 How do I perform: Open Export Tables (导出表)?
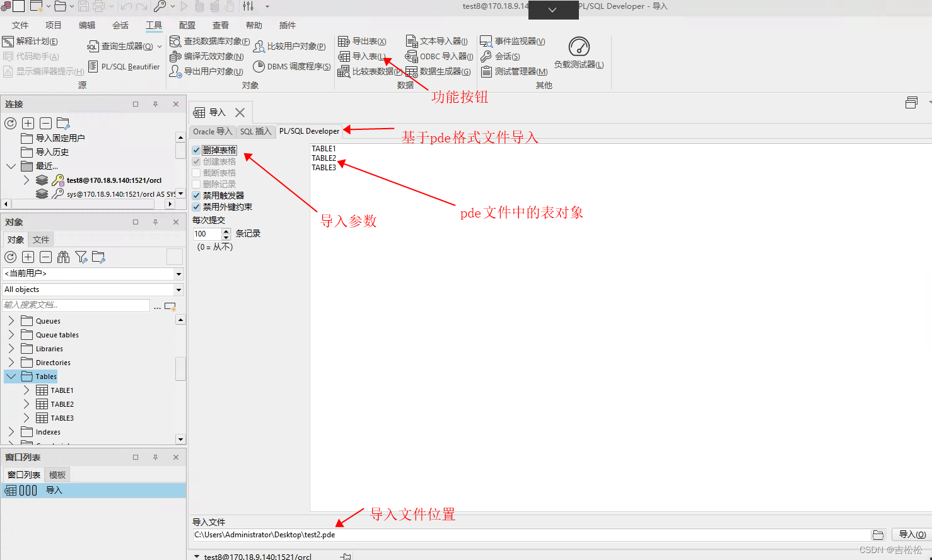[362, 41]
